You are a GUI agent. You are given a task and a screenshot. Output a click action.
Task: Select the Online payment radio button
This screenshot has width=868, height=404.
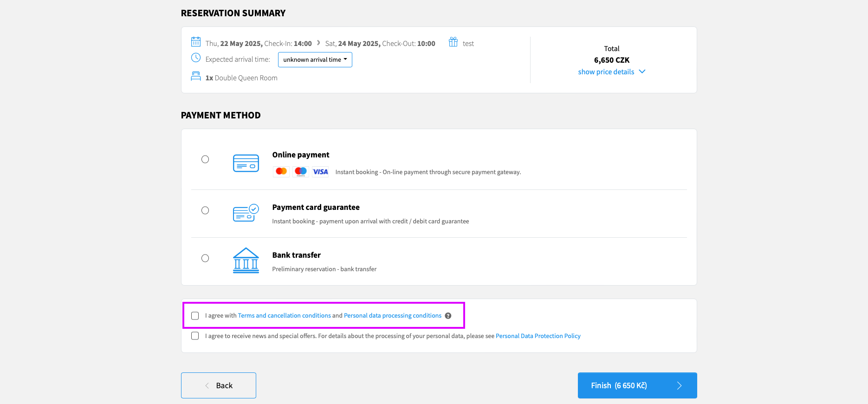click(x=205, y=159)
